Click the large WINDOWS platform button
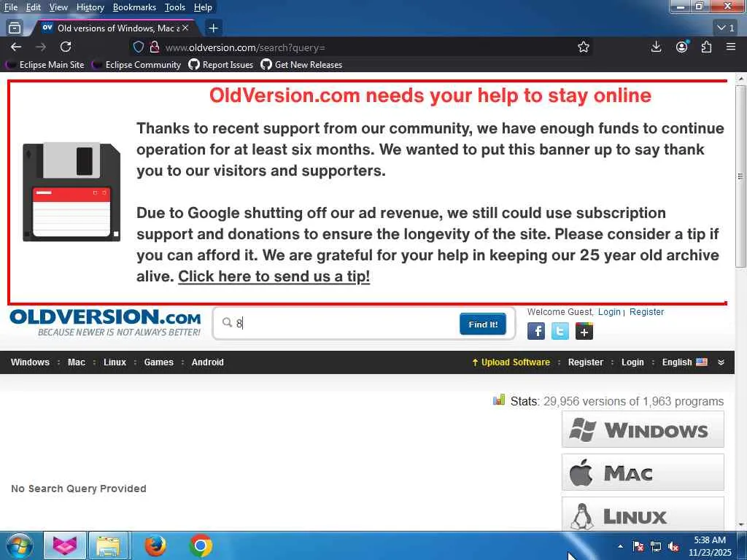Image resolution: width=747 pixels, height=560 pixels. click(643, 429)
